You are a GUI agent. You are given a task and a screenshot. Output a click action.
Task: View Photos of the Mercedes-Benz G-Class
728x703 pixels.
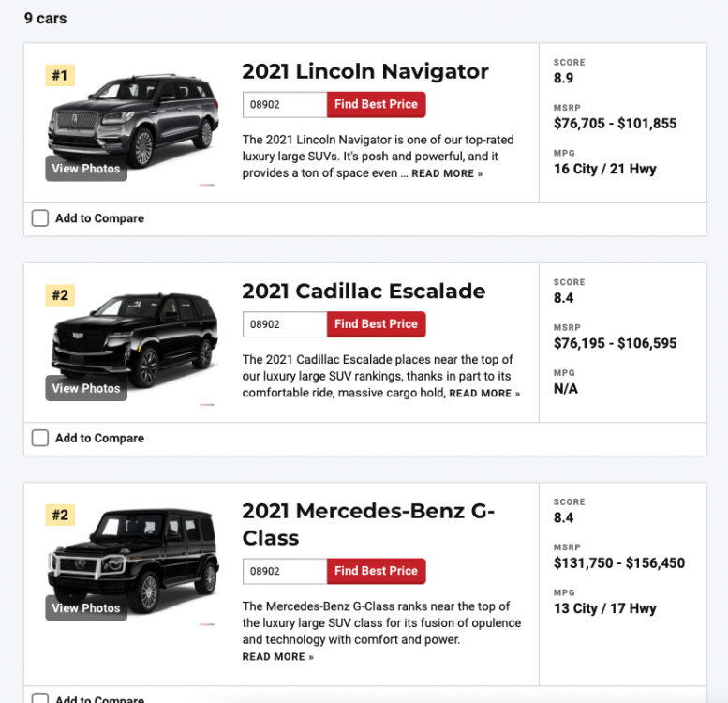coord(86,608)
